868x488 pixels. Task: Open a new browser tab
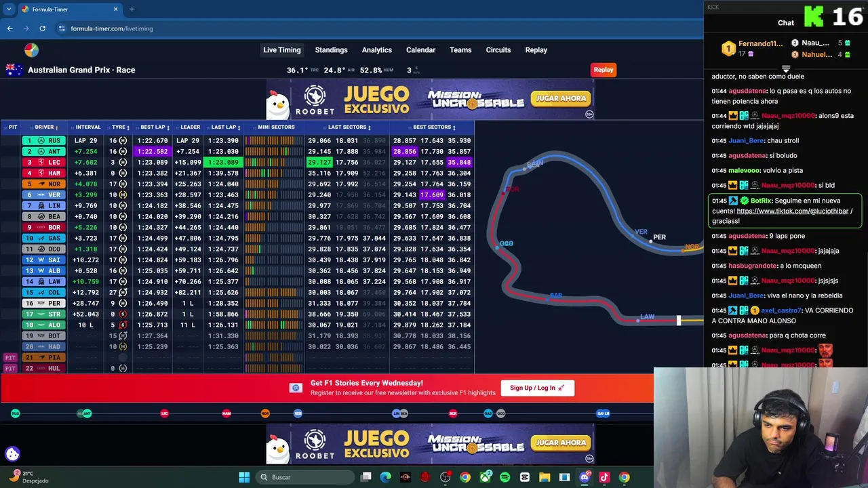pos(132,9)
